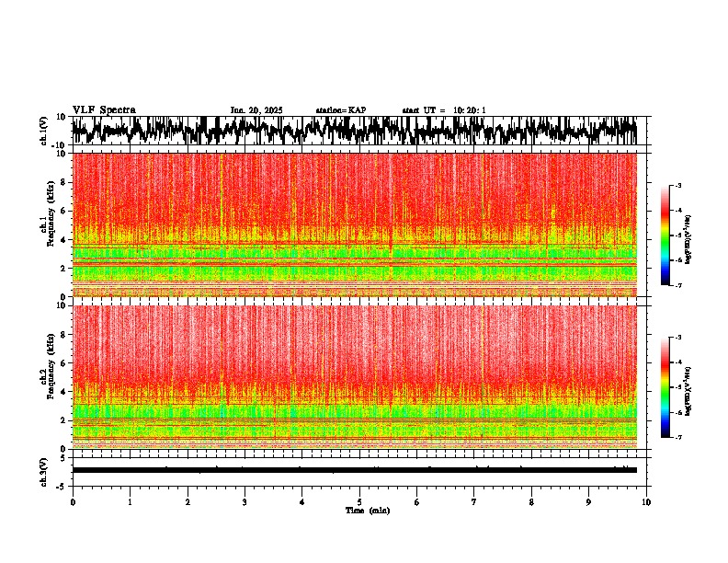This screenshot has height=563, width=728.
Task: Click inside the ch.2 spectrogram panel
Action: click(x=354, y=377)
